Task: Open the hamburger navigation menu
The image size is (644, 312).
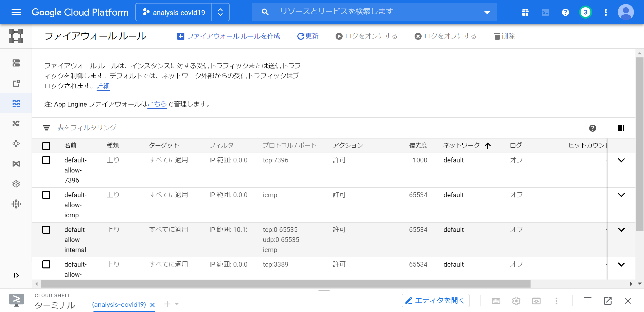Action: (x=16, y=12)
